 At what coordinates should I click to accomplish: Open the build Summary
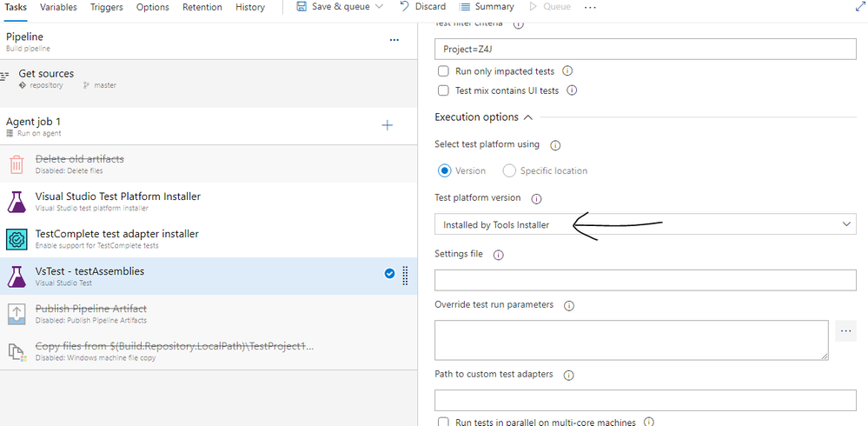click(487, 7)
